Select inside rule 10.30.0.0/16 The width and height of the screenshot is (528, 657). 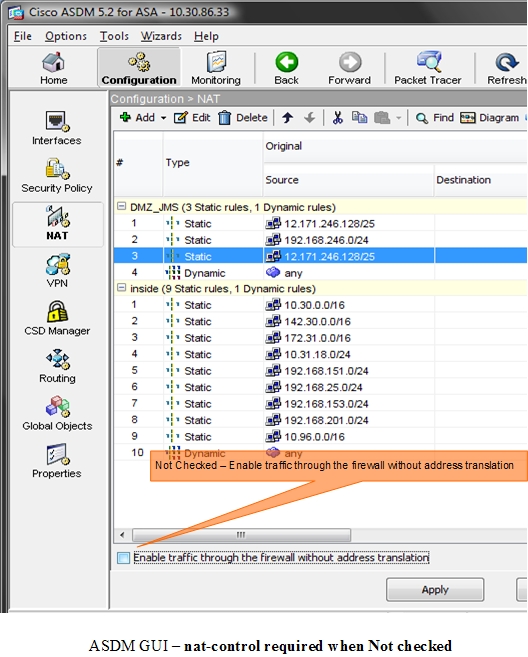point(321,305)
